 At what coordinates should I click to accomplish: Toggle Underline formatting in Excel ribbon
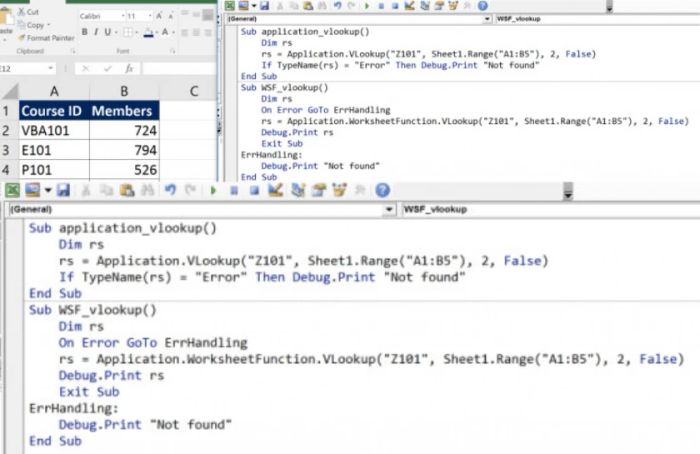click(x=107, y=32)
